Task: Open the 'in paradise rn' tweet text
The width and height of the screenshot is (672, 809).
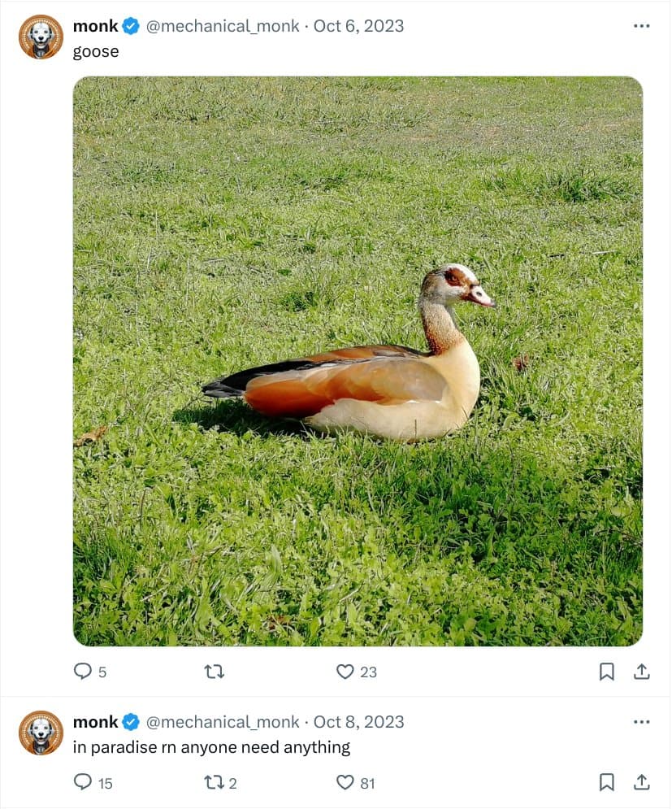Action: pos(211,747)
